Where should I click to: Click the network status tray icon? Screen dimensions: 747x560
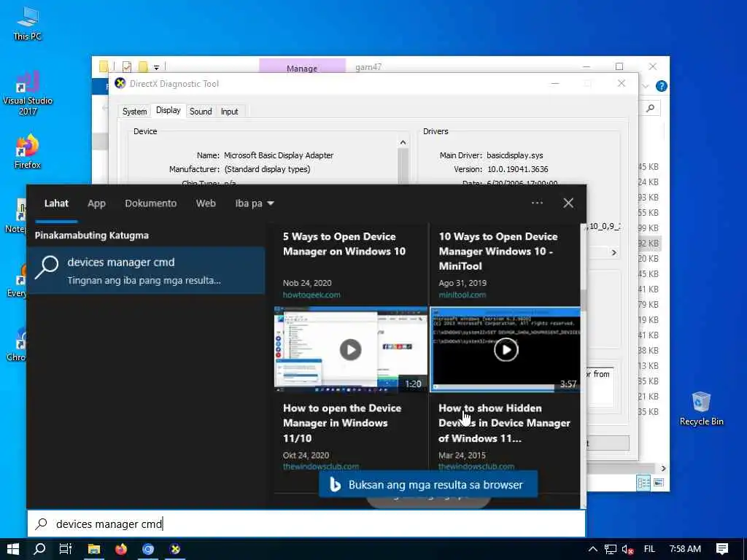pyautogui.click(x=611, y=549)
